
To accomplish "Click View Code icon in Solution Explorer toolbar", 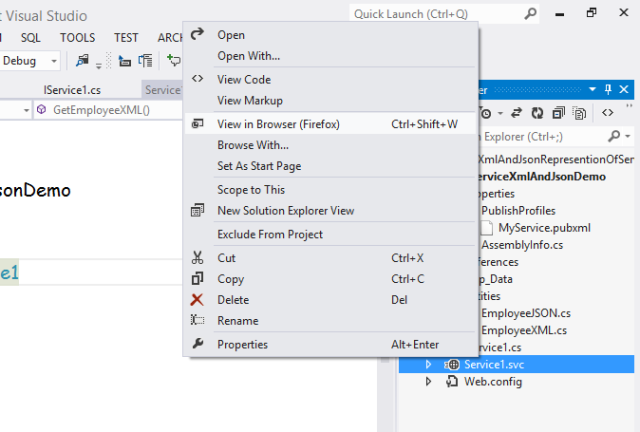I will 608,113.
